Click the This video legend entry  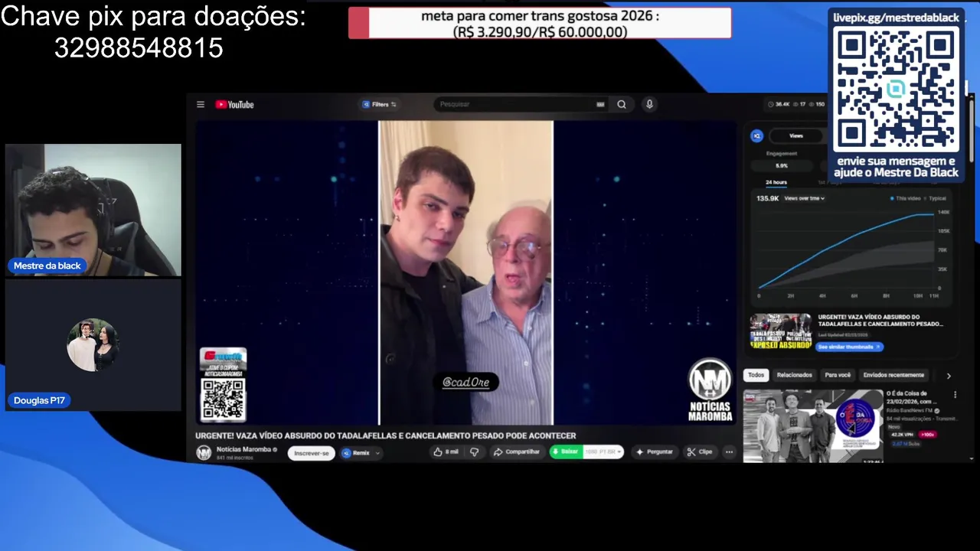point(905,198)
